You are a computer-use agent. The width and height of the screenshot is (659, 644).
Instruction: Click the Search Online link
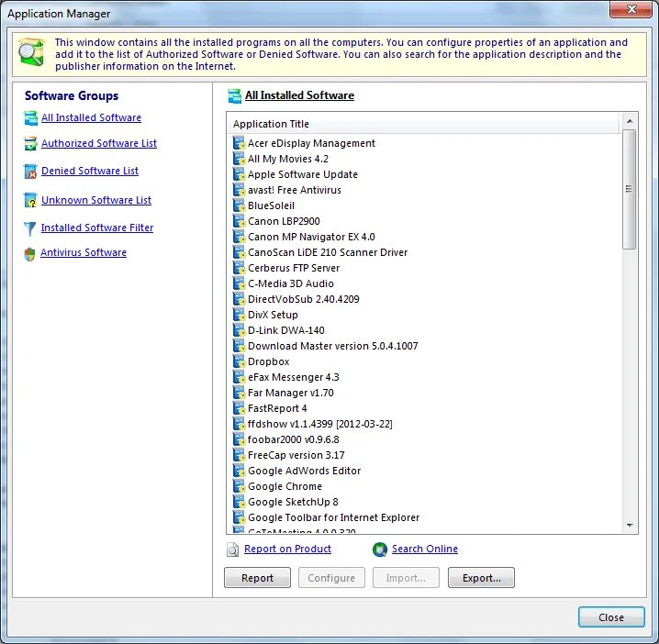pyautogui.click(x=425, y=549)
